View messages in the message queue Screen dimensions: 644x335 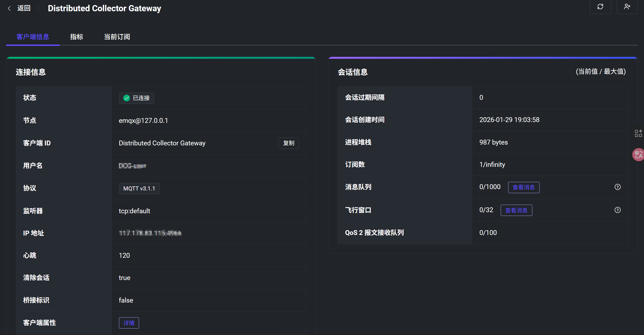[x=523, y=187]
